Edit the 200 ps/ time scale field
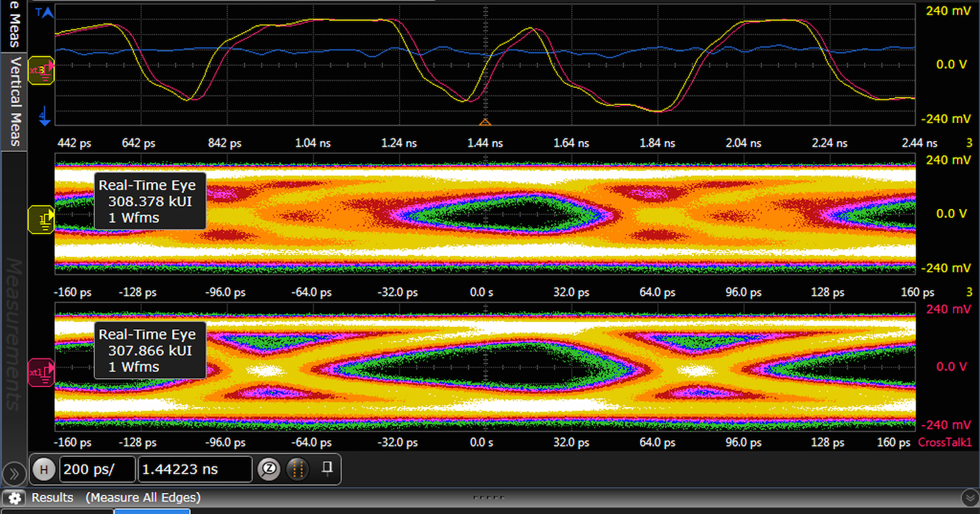The image size is (980, 514). [97, 470]
